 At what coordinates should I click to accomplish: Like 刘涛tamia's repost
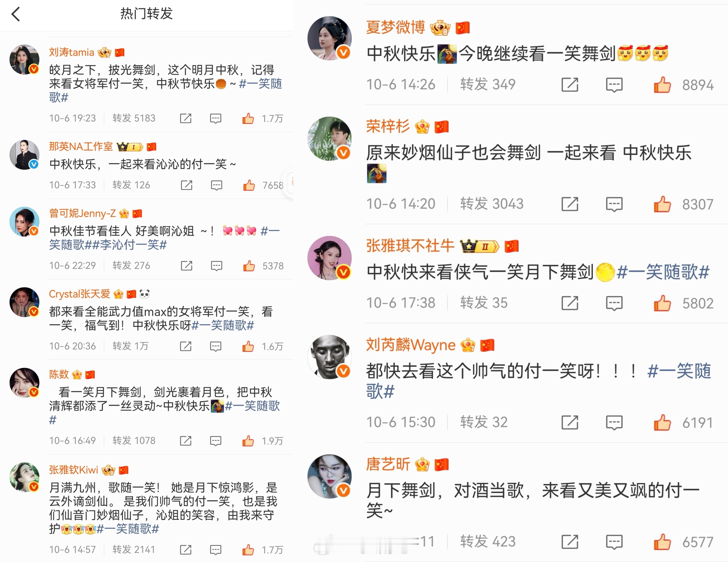tap(248, 118)
